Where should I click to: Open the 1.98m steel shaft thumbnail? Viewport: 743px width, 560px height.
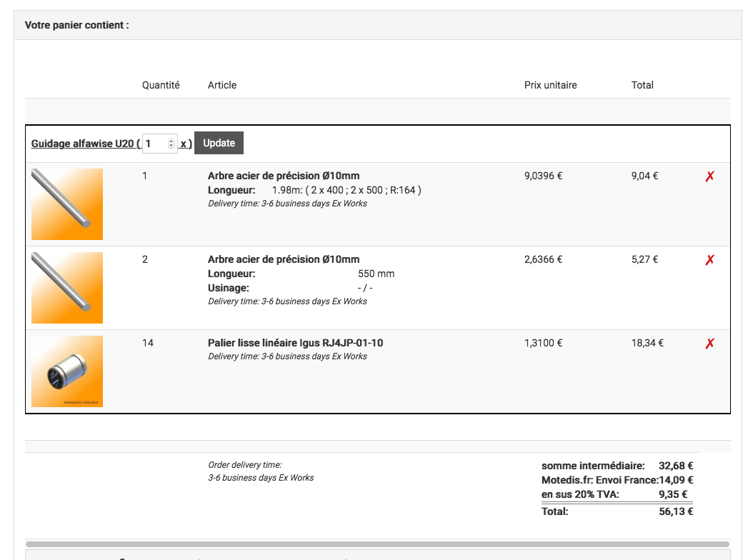pos(67,204)
